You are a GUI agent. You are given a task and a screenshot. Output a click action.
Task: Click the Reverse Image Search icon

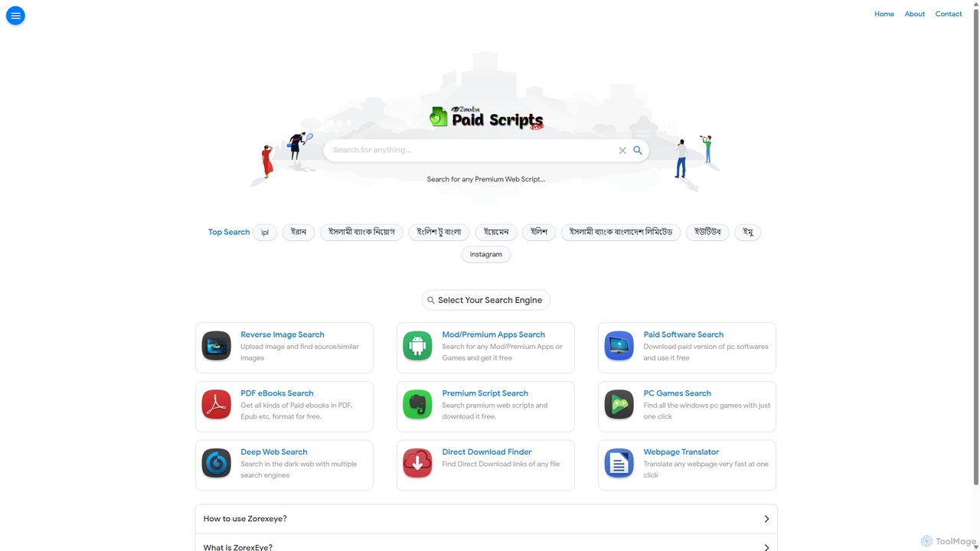217,346
